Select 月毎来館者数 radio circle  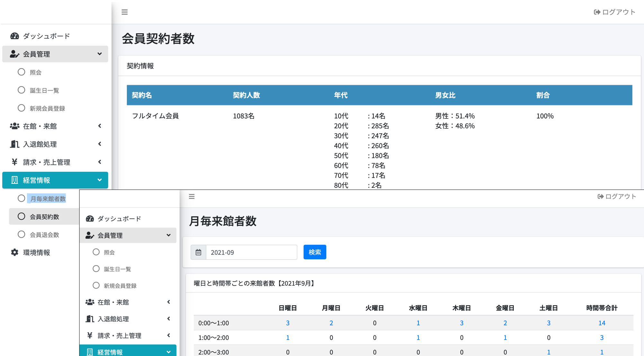click(21, 198)
